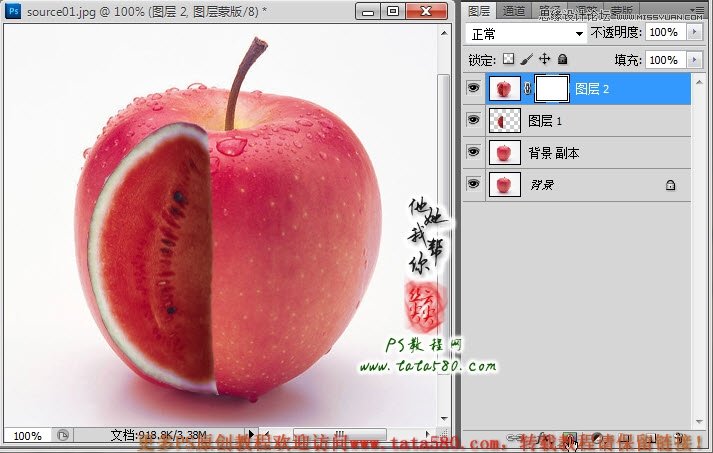Toggle visibility of 图层 1
Screen dimensions: 713x453
click(473, 120)
